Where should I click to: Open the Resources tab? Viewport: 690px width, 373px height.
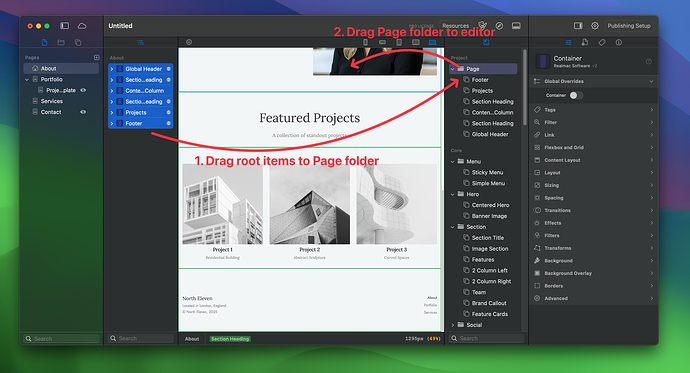pos(455,26)
